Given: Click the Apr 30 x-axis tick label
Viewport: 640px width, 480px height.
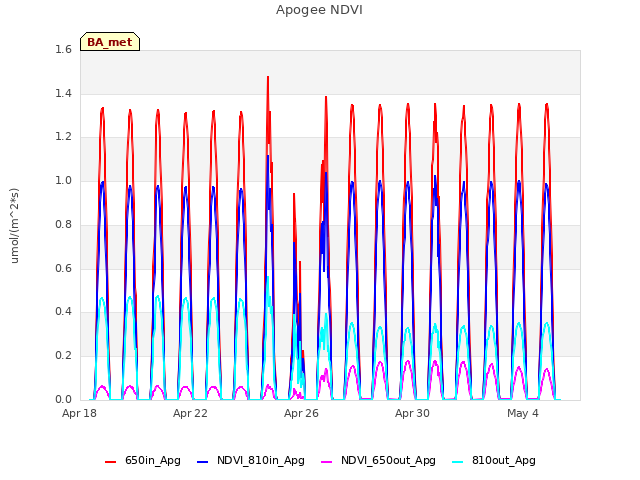Looking at the screenshot, I should tap(412, 413).
